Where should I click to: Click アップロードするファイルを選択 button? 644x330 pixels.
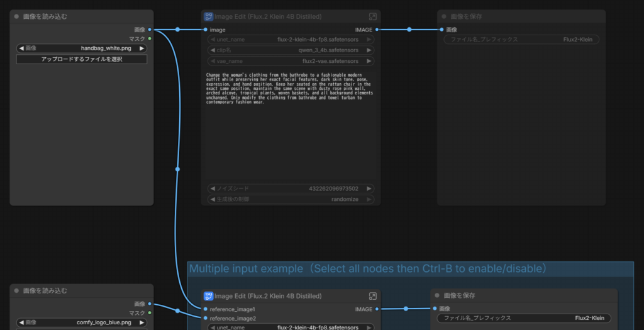82,59
